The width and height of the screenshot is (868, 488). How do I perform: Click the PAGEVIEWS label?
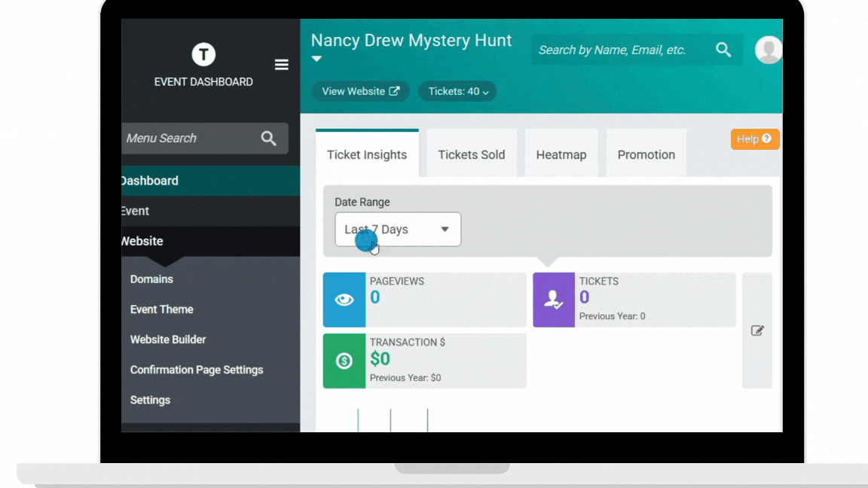pos(397,281)
